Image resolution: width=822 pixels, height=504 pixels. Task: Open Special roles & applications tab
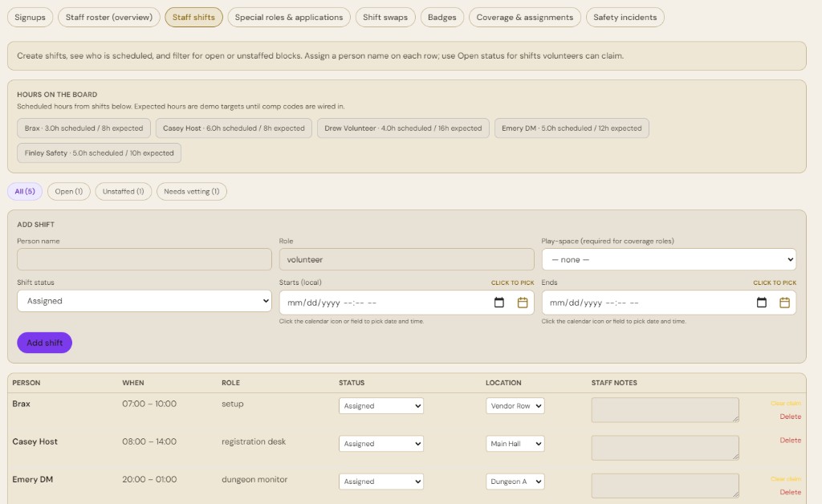(x=289, y=18)
